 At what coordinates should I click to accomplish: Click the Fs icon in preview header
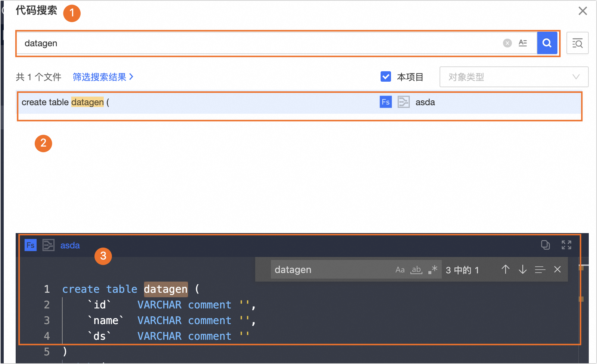coord(31,245)
